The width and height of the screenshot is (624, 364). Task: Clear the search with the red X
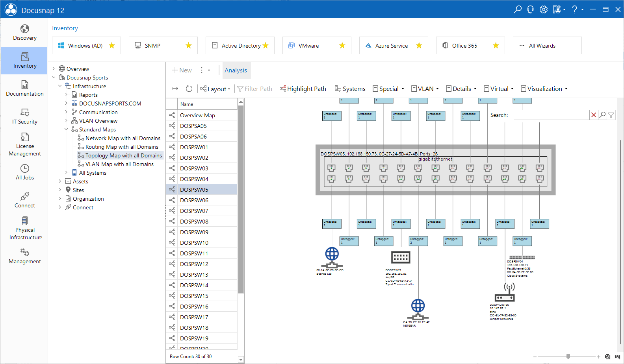[594, 115]
